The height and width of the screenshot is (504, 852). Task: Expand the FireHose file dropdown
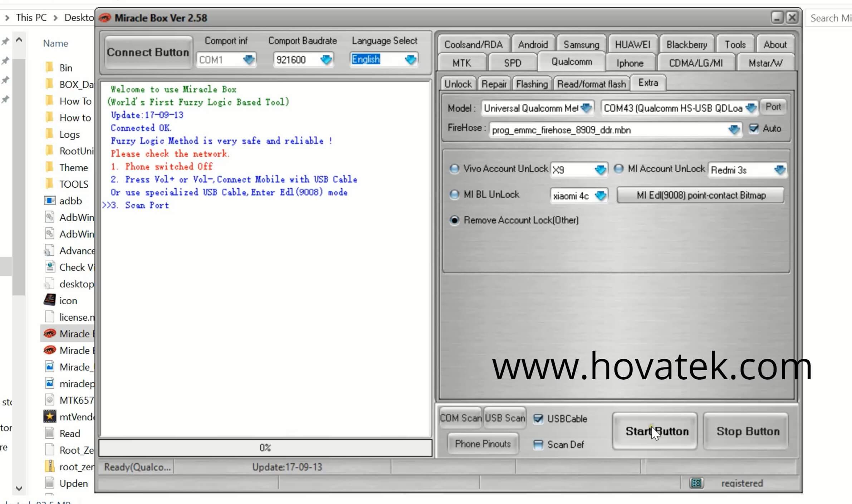pyautogui.click(x=734, y=130)
